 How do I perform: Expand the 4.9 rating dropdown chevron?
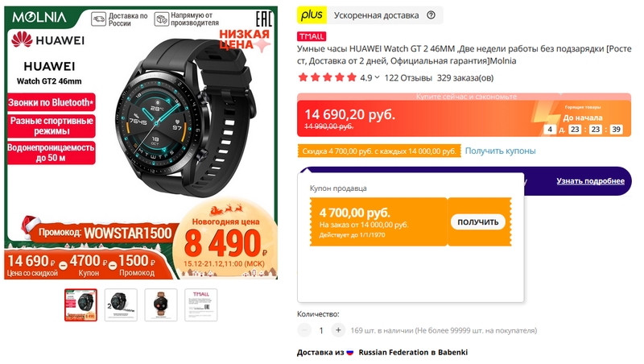pyautogui.click(x=377, y=77)
